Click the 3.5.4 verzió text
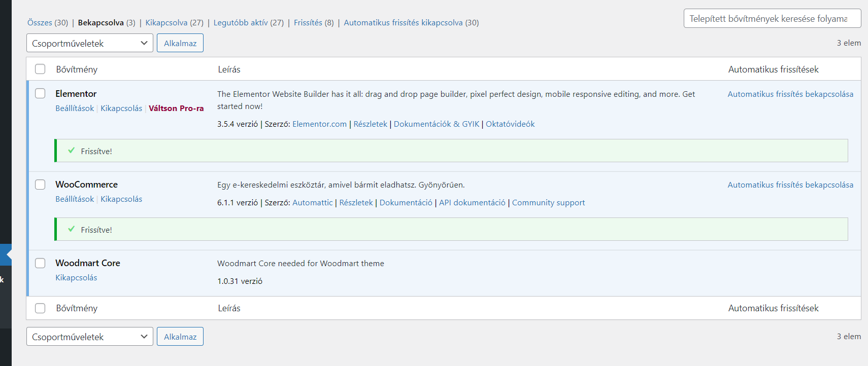This screenshot has width=868, height=366. tap(238, 124)
